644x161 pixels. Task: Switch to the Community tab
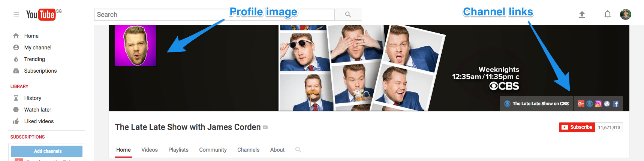coord(213,150)
